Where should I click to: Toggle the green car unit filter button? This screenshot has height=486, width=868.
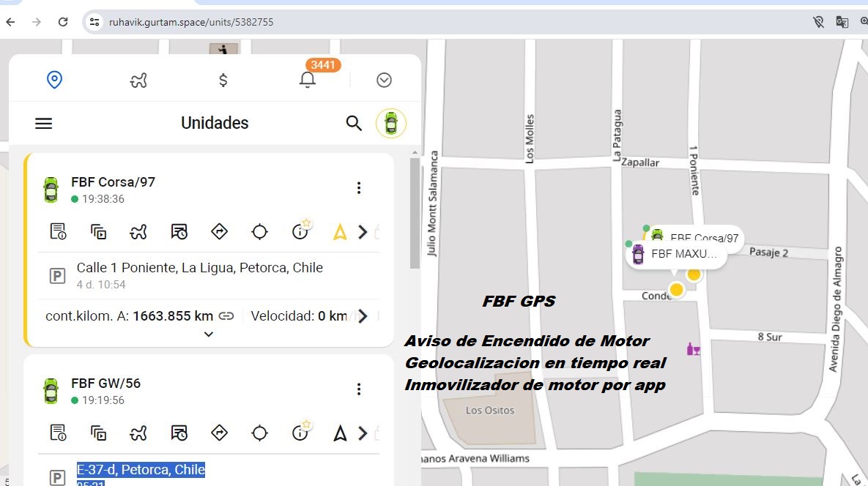click(391, 124)
